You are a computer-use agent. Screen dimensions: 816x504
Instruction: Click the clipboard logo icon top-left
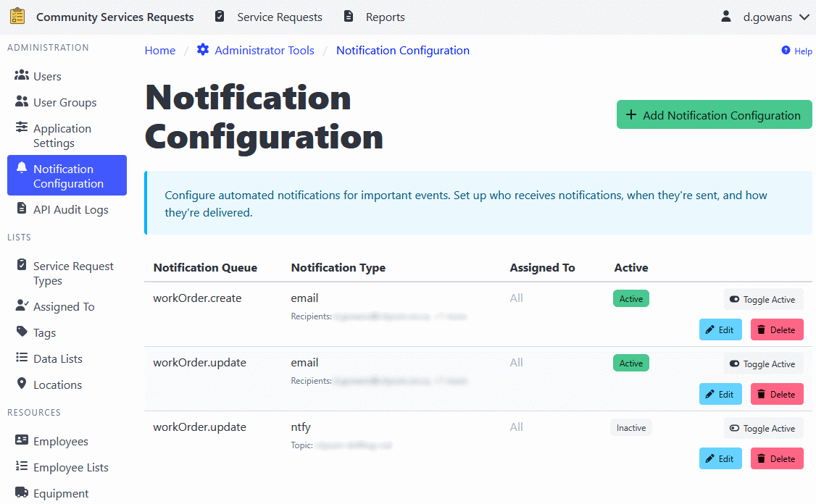pos(16,16)
